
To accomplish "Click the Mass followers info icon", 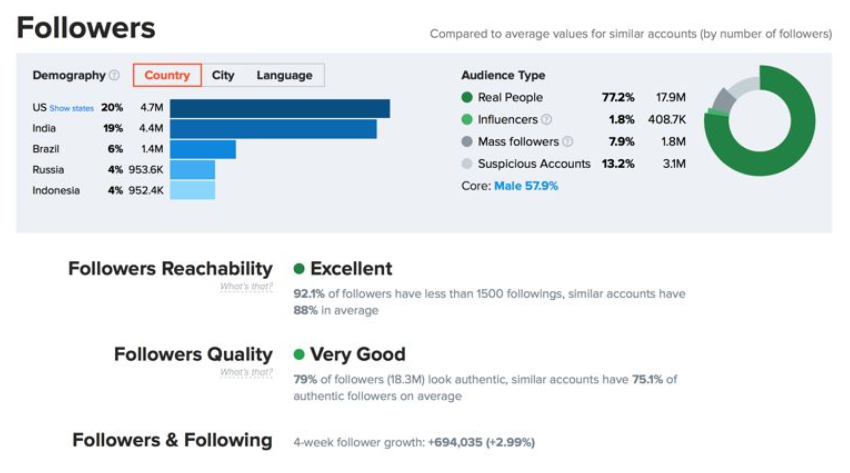I will 568,142.
